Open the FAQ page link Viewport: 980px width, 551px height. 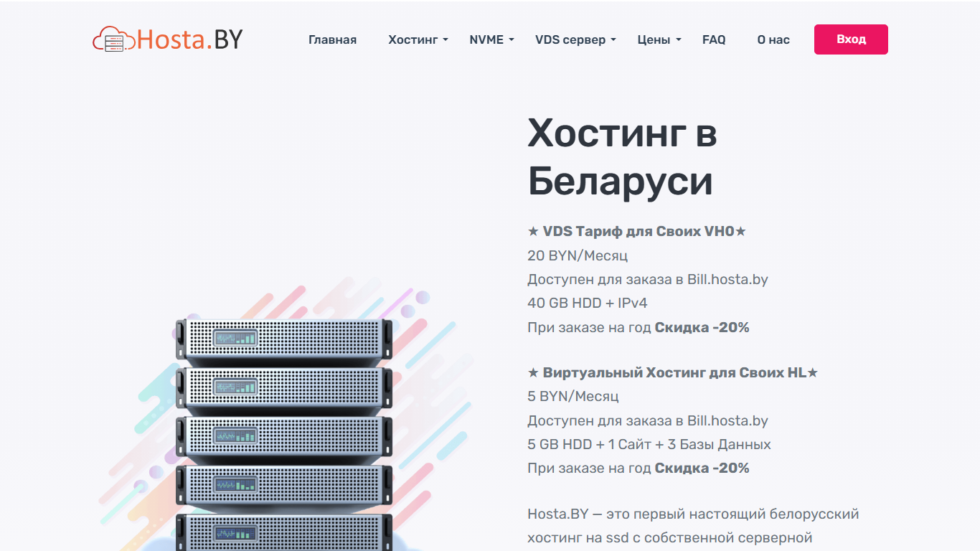click(714, 40)
